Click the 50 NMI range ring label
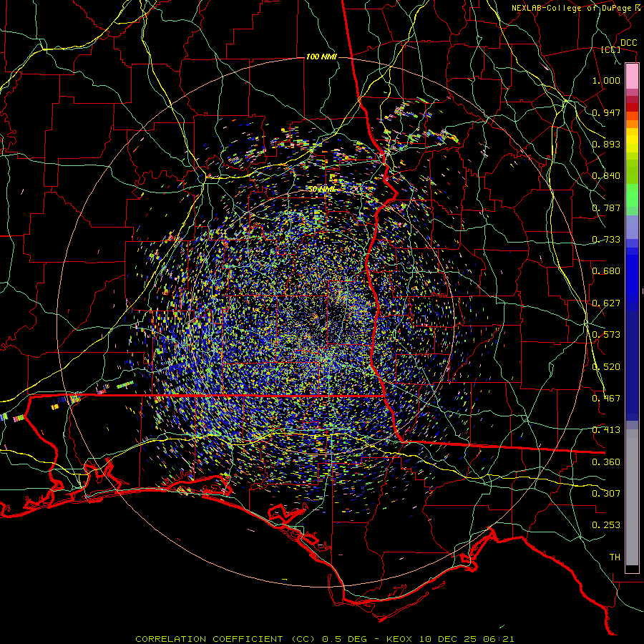 [321, 190]
